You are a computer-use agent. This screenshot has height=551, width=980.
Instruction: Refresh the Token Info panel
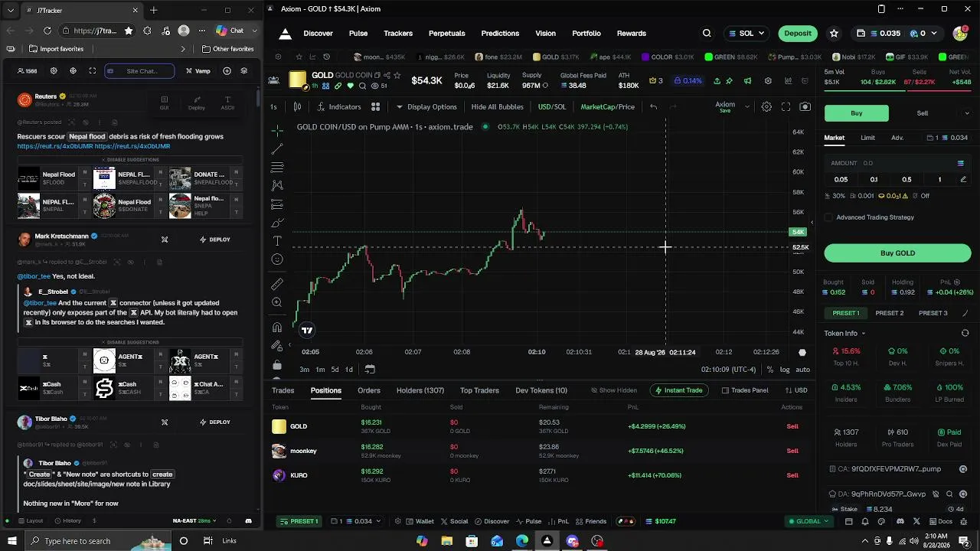pos(965,334)
